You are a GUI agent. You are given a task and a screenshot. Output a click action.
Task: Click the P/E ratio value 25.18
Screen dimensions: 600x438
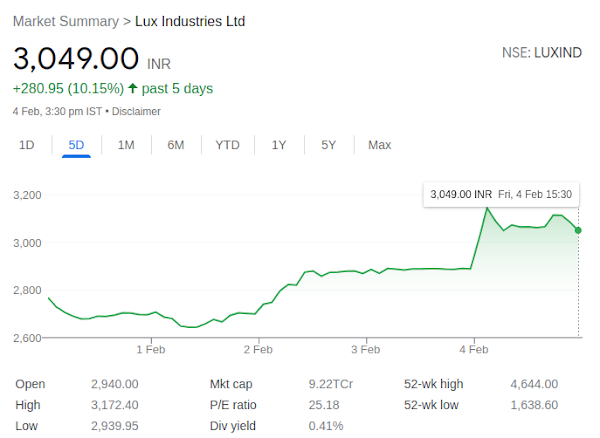[324, 405]
